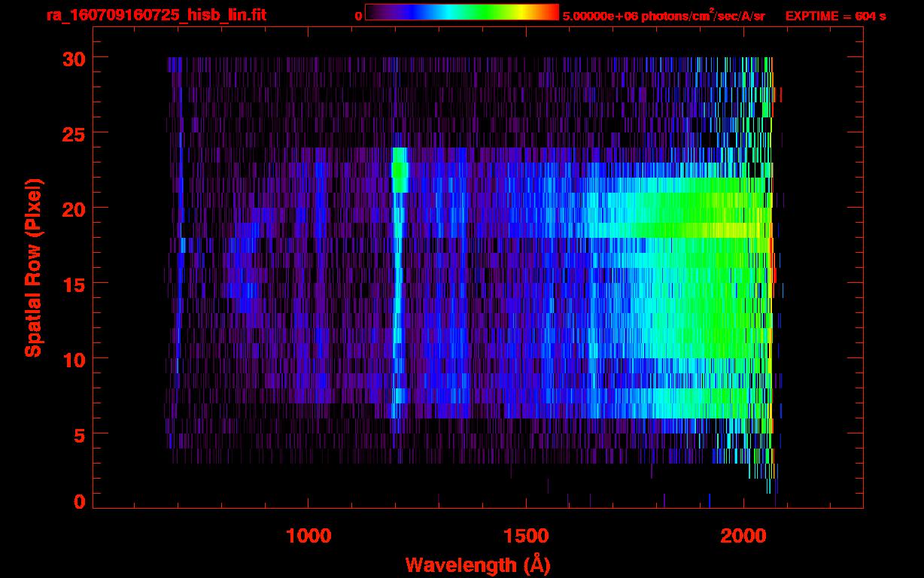924x578 pixels.
Task: Click the file name ra_160709160725_hisb_lin.fit title
Action: [x=156, y=15]
